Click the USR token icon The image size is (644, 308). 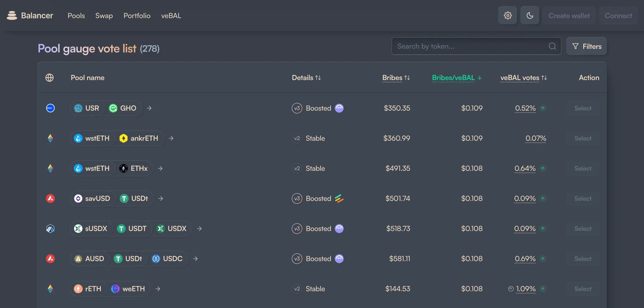coord(78,108)
